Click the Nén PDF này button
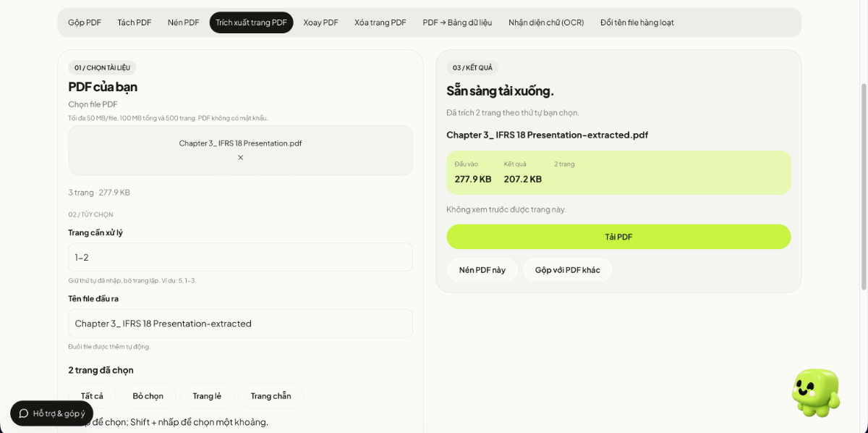The width and height of the screenshot is (868, 433). [482, 270]
